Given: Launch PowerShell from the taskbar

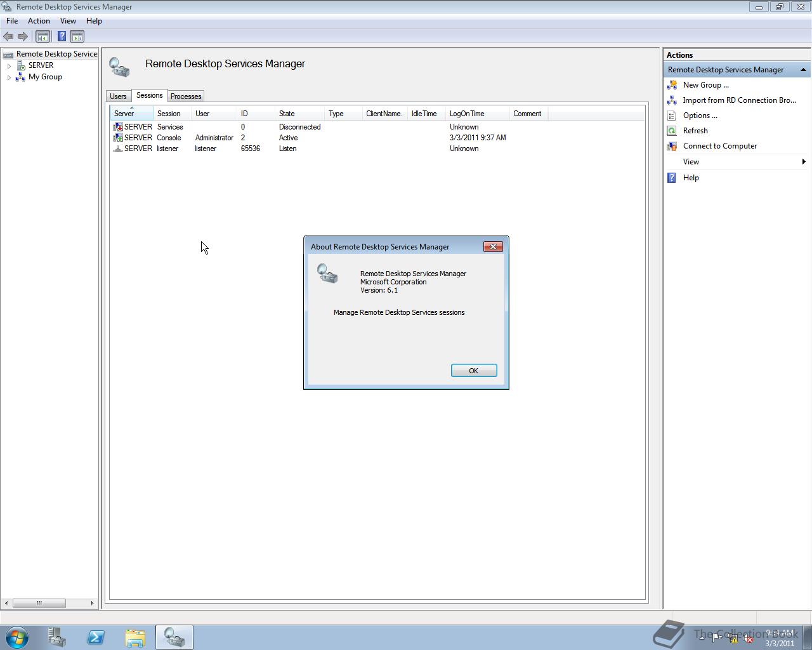Looking at the screenshot, I should tap(96, 637).
